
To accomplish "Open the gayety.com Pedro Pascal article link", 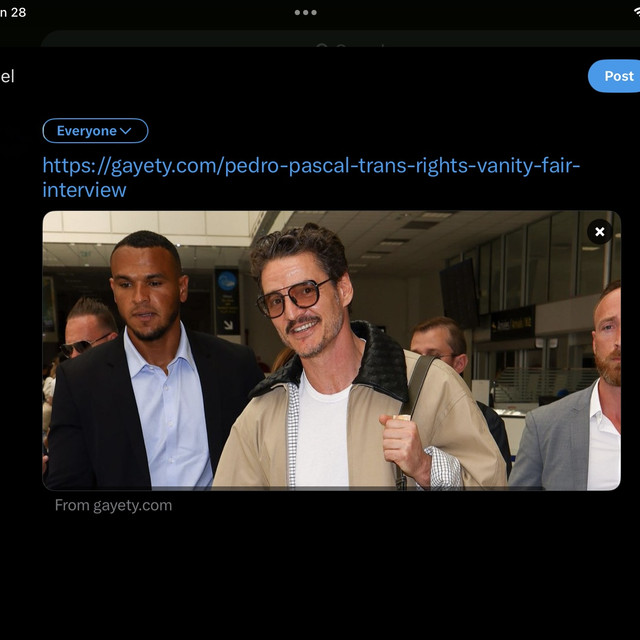I will coord(311,178).
